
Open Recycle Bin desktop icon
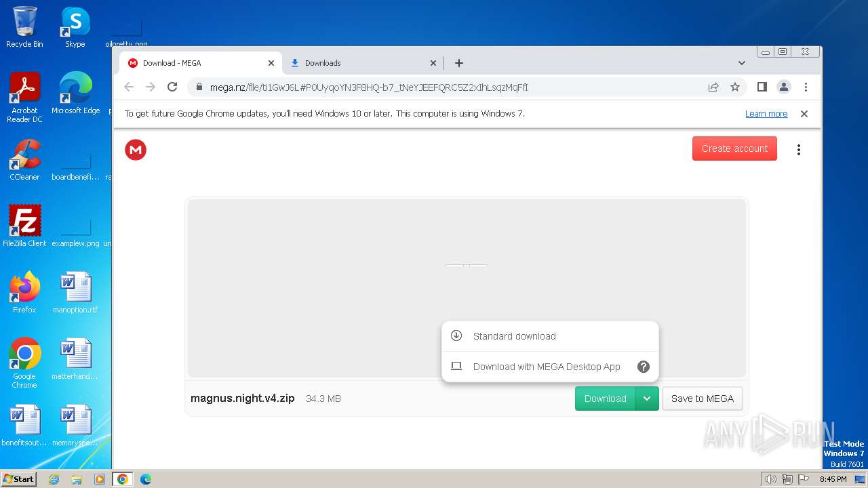pos(24,27)
